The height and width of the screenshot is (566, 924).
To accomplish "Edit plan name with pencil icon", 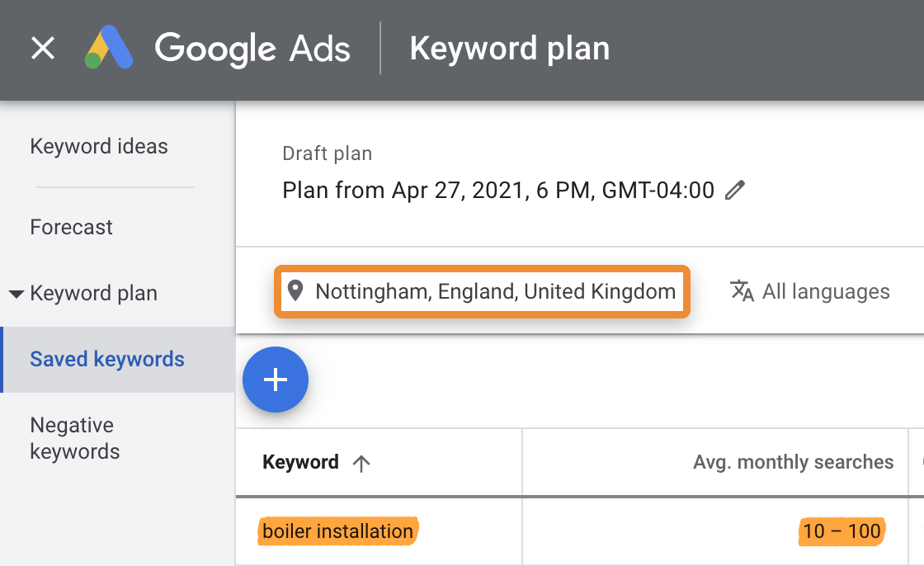I will [x=734, y=191].
